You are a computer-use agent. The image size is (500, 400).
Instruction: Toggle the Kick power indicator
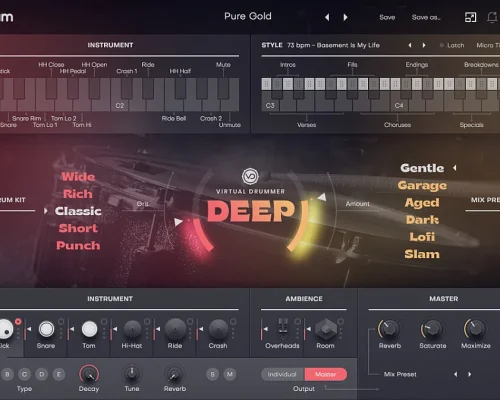(18, 321)
